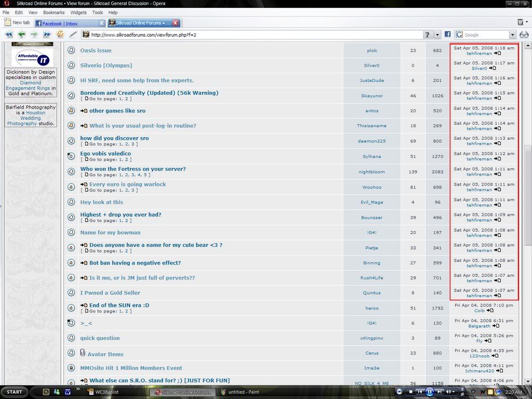Click in the Google search field

coord(486,35)
